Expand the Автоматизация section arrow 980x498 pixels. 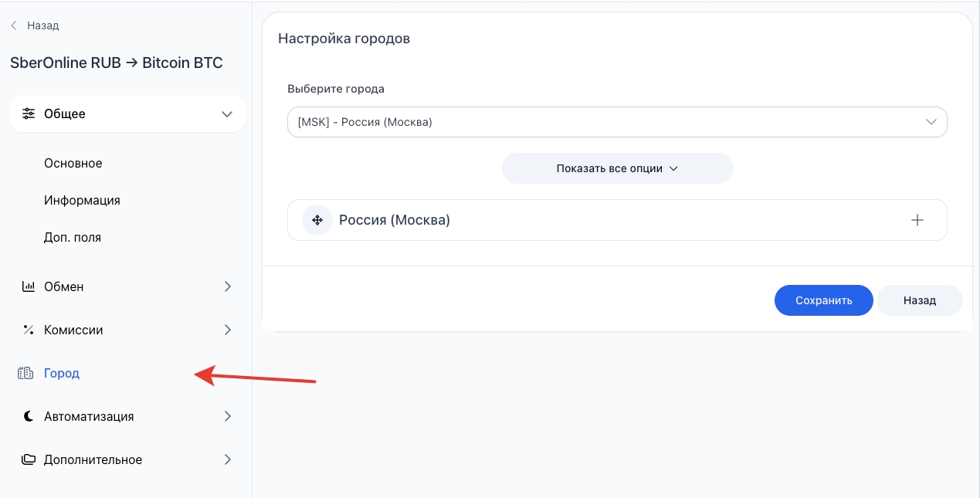pyautogui.click(x=228, y=416)
